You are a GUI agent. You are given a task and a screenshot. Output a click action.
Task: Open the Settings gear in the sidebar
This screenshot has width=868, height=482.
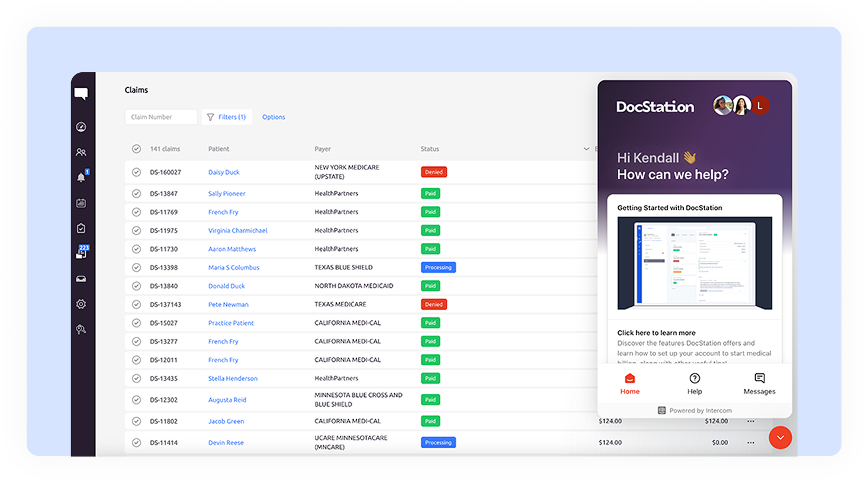tap(81, 304)
